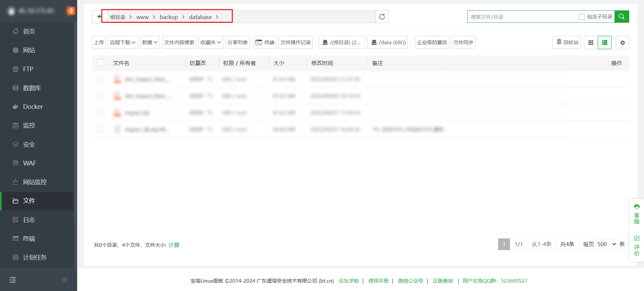Click the refresh directory icon
Screen dimensions: 644x291
pyautogui.click(x=382, y=17)
